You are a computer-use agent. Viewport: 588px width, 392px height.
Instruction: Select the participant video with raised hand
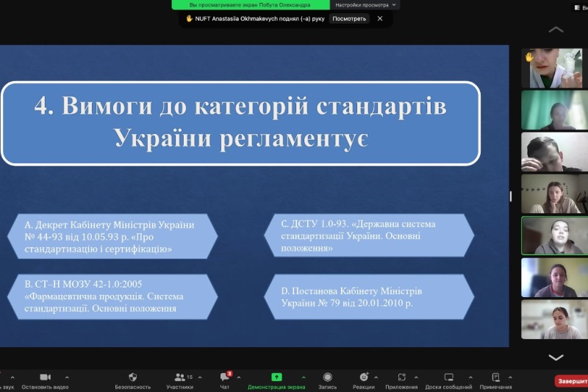[x=555, y=68]
